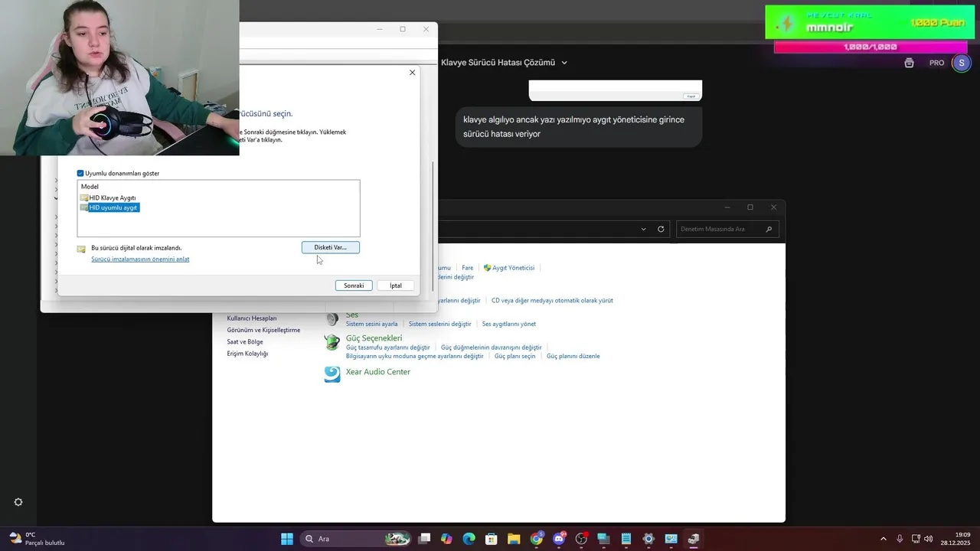The image size is (980, 551).
Task: Click the stream points goal progress bar
Action: coord(870,47)
